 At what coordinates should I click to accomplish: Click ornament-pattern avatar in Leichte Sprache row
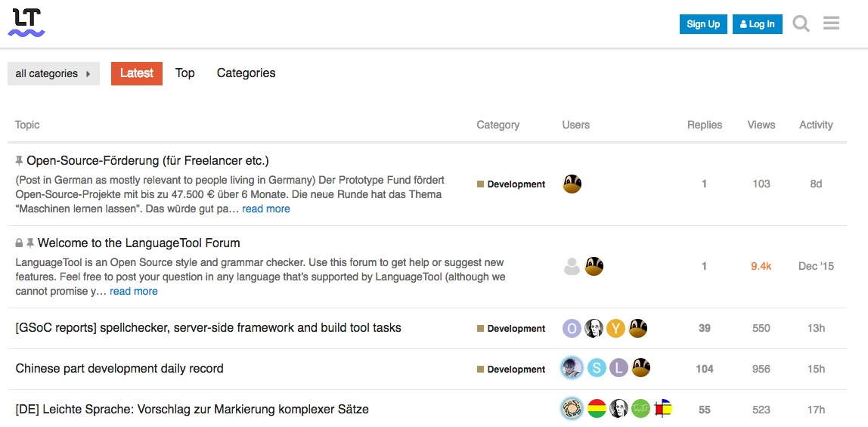[572, 409]
